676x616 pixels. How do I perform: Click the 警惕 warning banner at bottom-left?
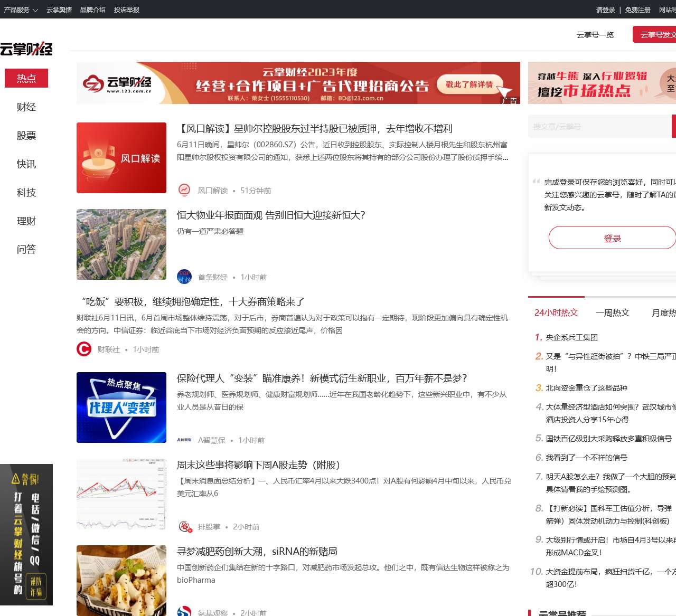point(26,535)
